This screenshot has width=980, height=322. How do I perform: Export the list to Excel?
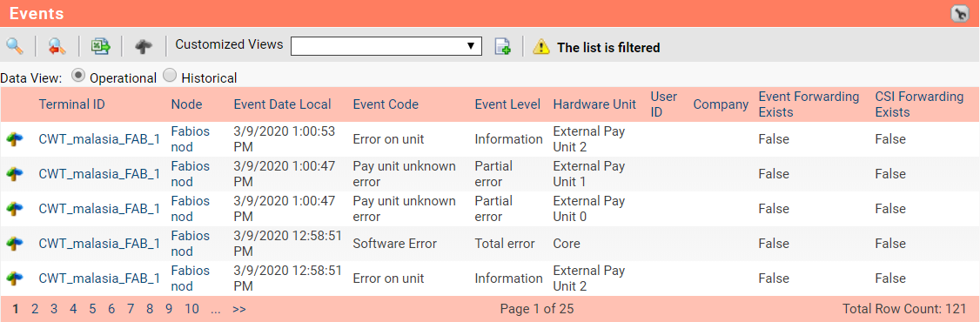[101, 46]
